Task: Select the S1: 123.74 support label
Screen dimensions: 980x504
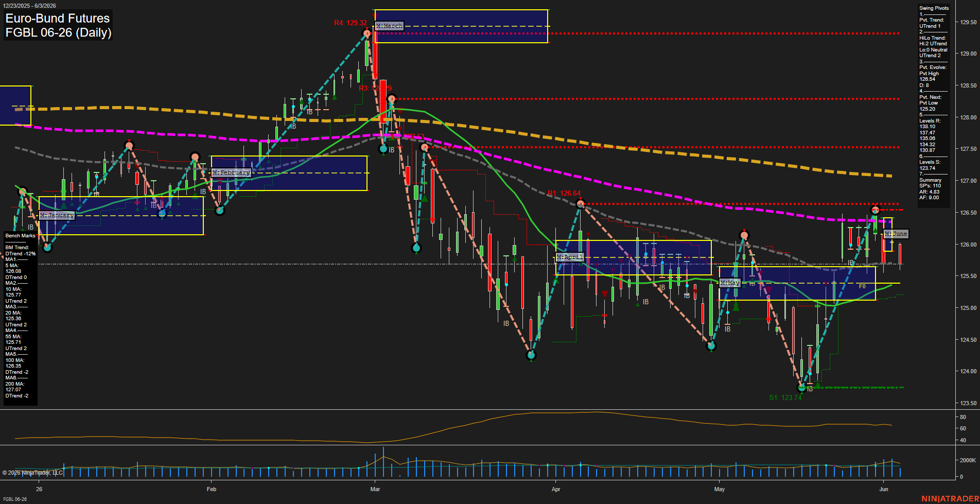Action: [x=785, y=397]
